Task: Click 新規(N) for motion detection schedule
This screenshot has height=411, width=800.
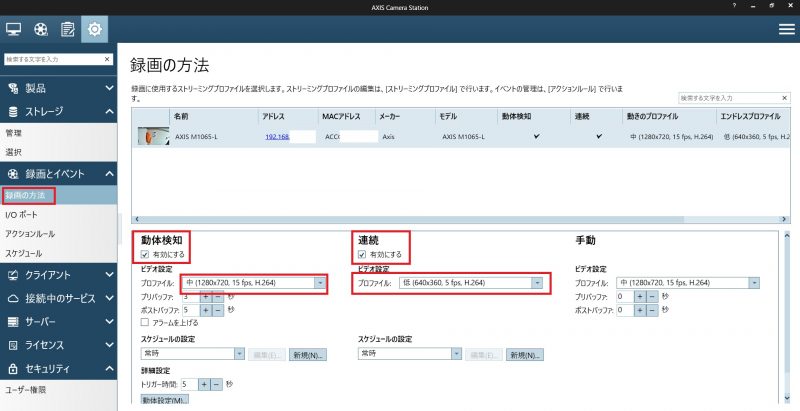Action: click(x=308, y=355)
